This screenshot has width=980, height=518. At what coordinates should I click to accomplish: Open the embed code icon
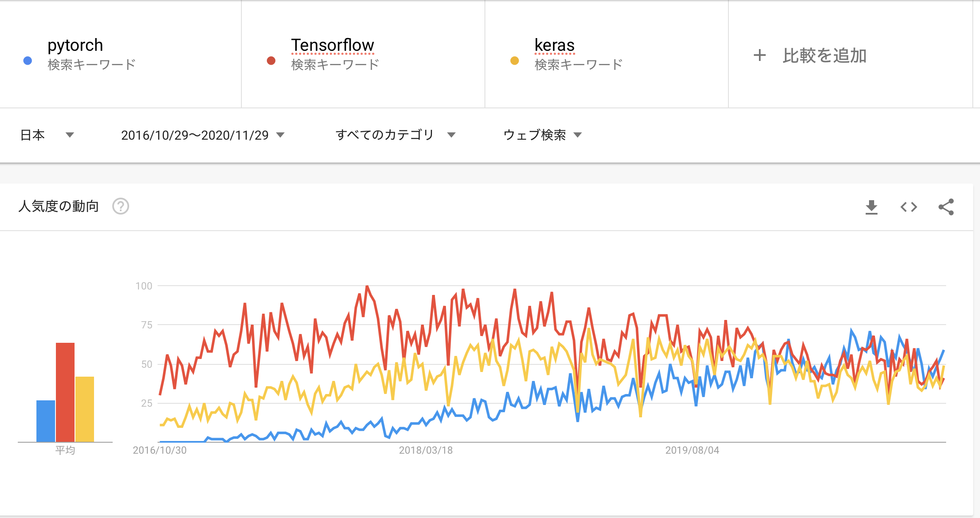pos(909,207)
